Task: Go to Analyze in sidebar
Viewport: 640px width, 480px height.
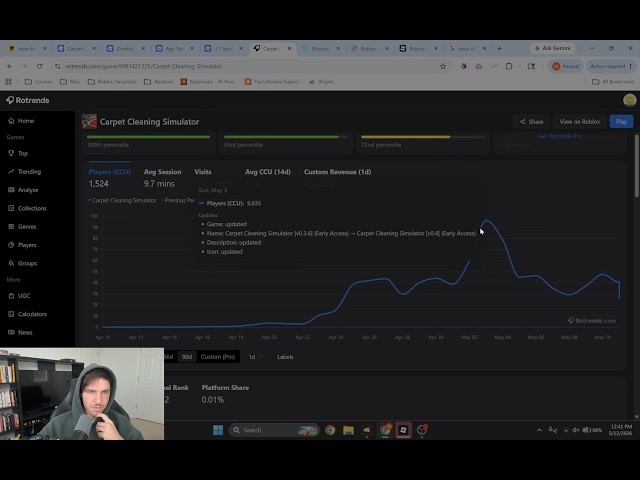Action: click(23, 190)
